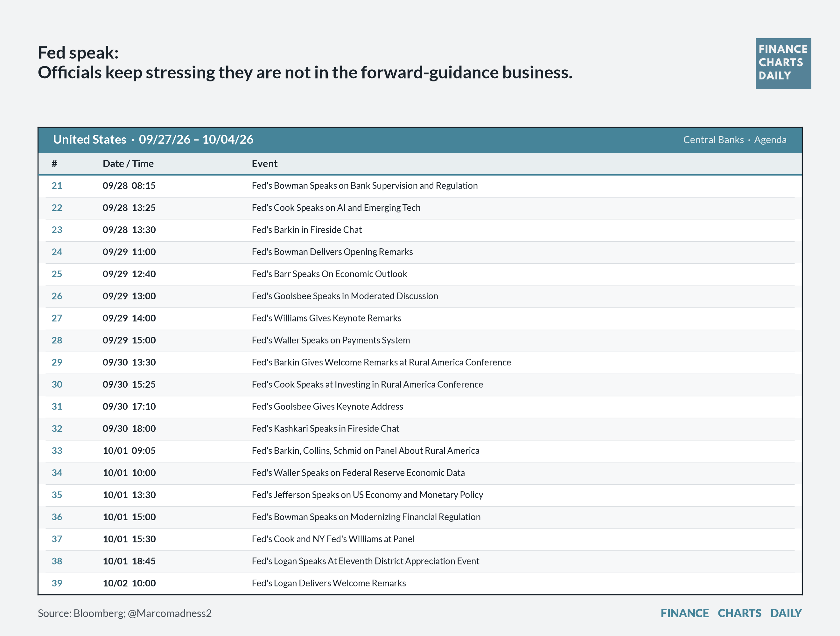Viewport: 840px width, 636px height.
Task: Click the Finance Charts Daily logo badge
Action: tap(783, 63)
